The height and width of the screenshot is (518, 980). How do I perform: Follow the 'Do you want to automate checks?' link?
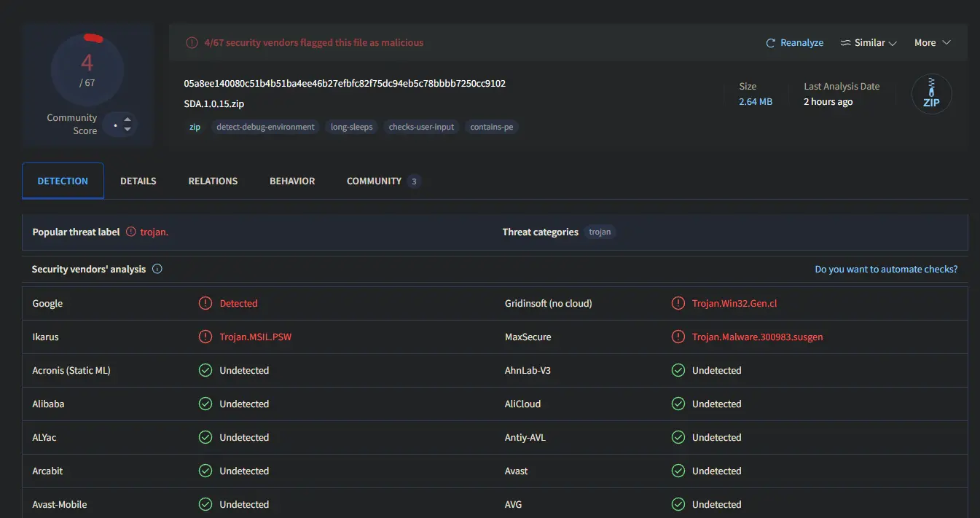point(886,269)
